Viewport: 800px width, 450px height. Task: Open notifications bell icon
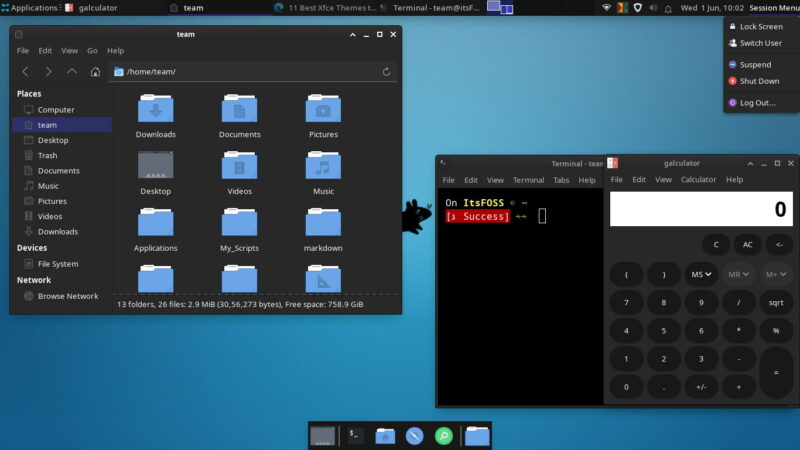pyautogui.click(x=668, y=8)
